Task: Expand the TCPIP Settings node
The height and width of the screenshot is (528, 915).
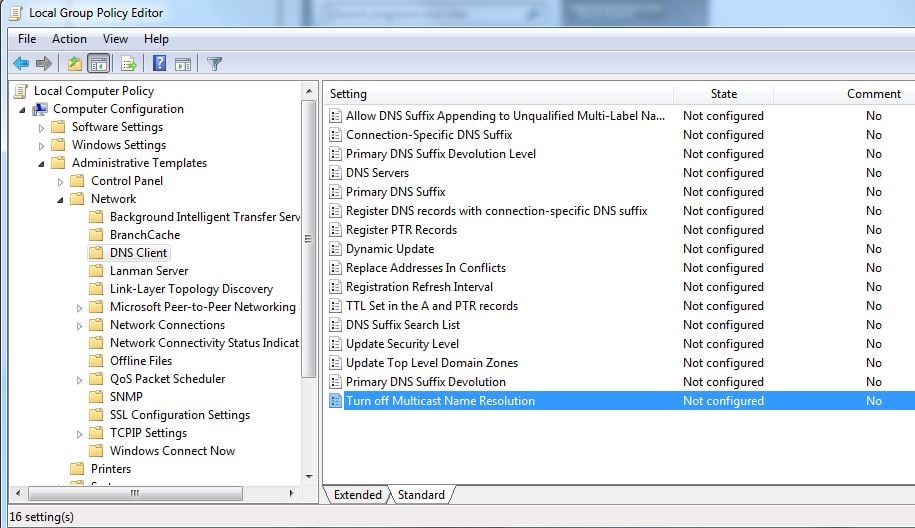Action: coord(80,434)
